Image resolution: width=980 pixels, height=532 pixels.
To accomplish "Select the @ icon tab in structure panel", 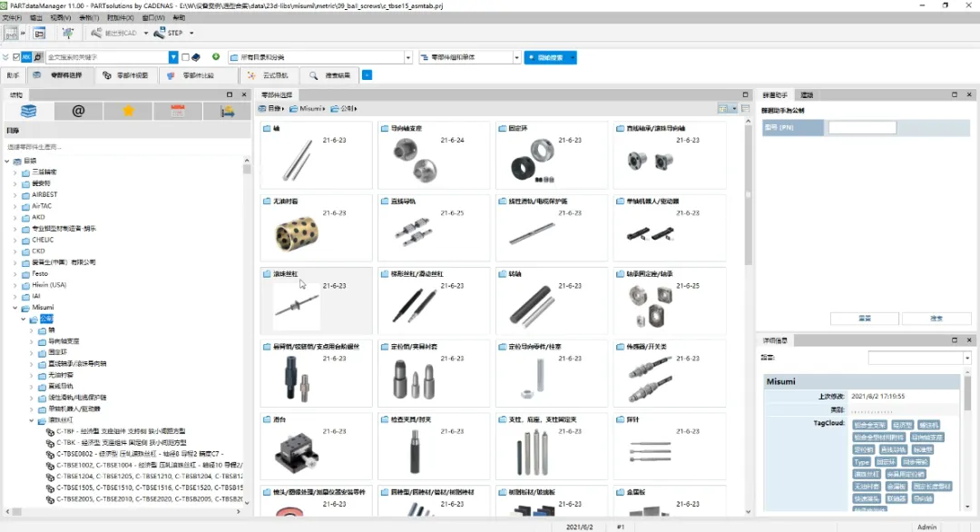I will (78, 112).
